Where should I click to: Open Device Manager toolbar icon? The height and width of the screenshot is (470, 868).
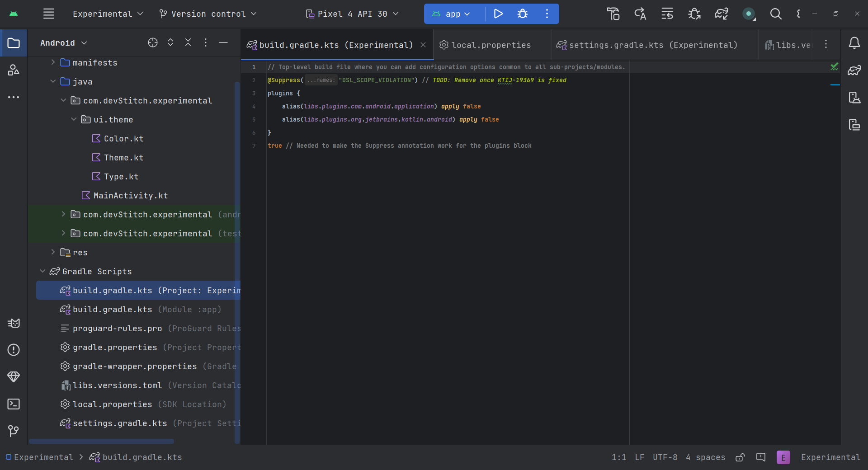[613, 14]
